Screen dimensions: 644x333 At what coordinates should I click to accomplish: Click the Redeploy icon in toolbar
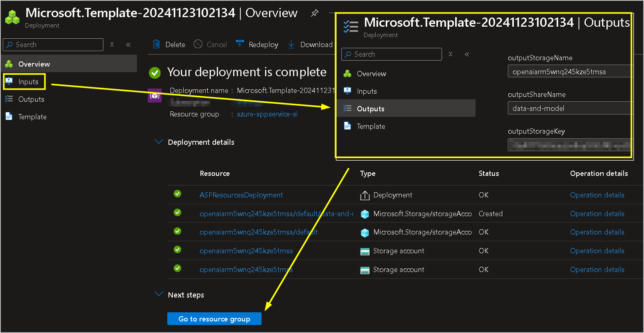240,44
